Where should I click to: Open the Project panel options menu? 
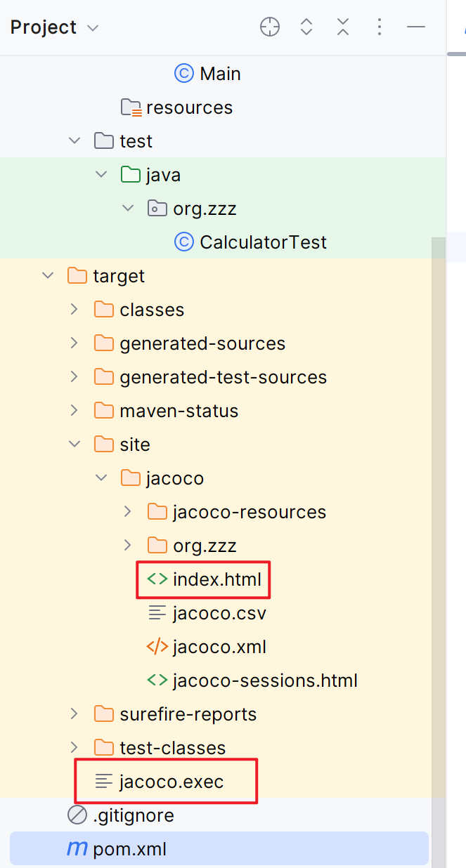click(380, 27)
